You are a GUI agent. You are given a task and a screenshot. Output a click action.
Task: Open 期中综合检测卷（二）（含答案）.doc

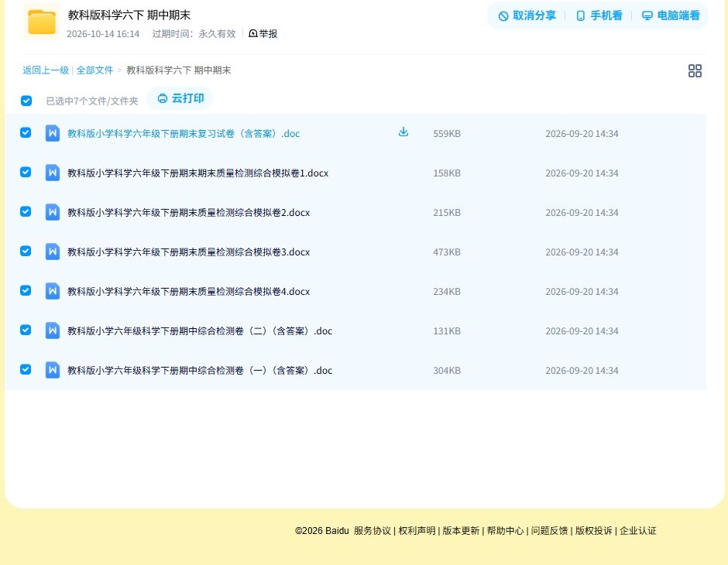(200, 330)
